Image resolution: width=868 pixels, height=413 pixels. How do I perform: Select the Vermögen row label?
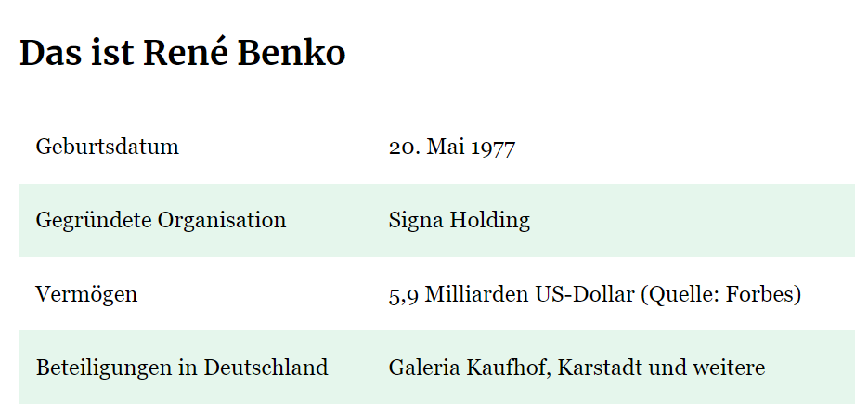(x=86, y=294)
